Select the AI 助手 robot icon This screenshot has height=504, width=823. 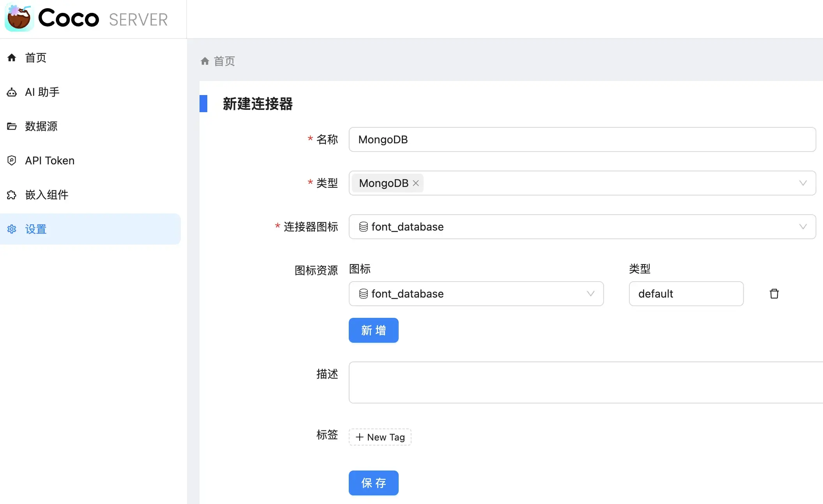click(x=12, y=92)
